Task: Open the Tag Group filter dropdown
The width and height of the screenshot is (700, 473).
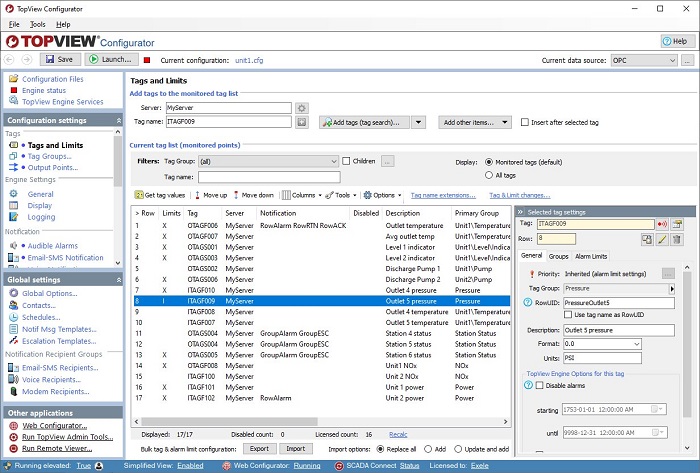Action: 268,162
